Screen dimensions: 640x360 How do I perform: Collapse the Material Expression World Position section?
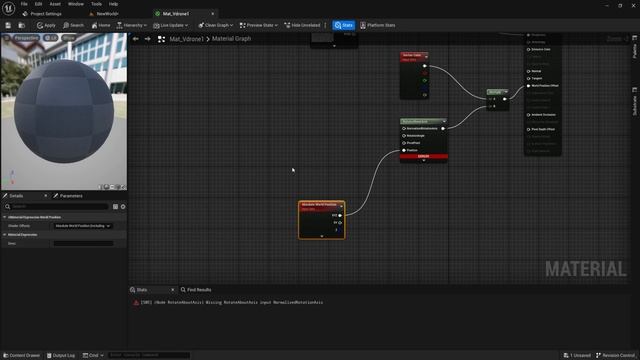pos(4,217)
